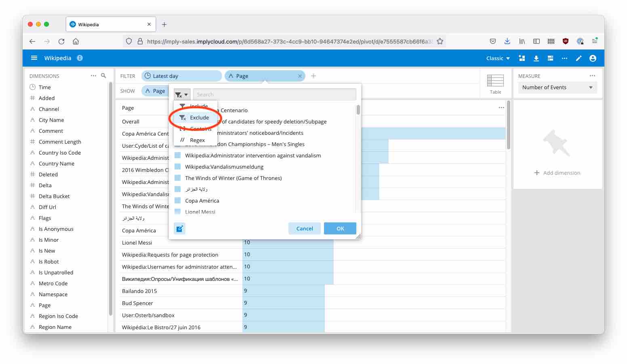The height and width of the screenshot is (364, 627).
Task: Select the Channel dimension
Action: point(48,109)
